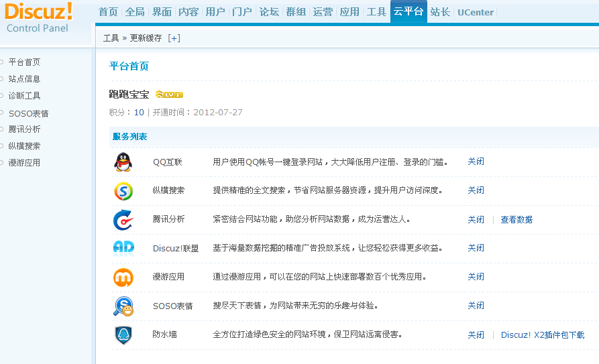Close the 漫游应用 service
599x364 pixels.
(476, 277)
